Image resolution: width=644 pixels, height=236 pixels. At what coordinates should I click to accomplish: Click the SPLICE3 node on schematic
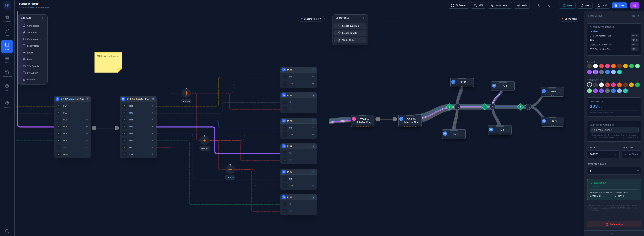pyautogui.click(x=230, y=170)
